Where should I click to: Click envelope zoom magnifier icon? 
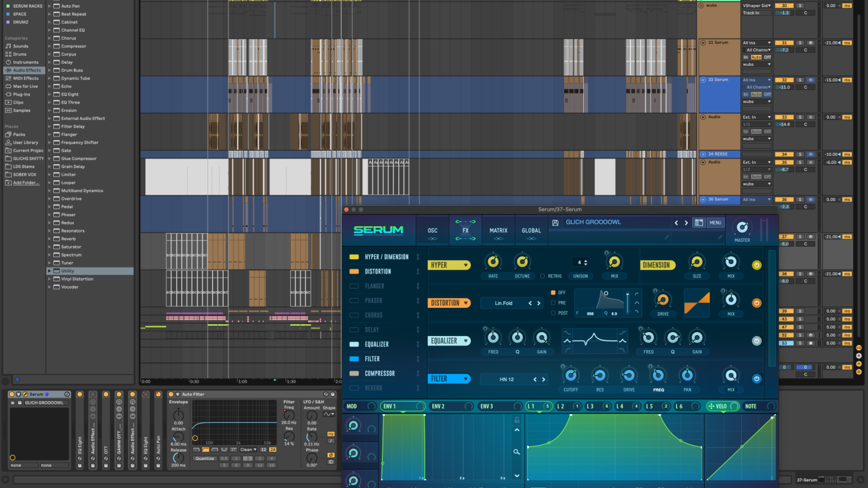517,452
